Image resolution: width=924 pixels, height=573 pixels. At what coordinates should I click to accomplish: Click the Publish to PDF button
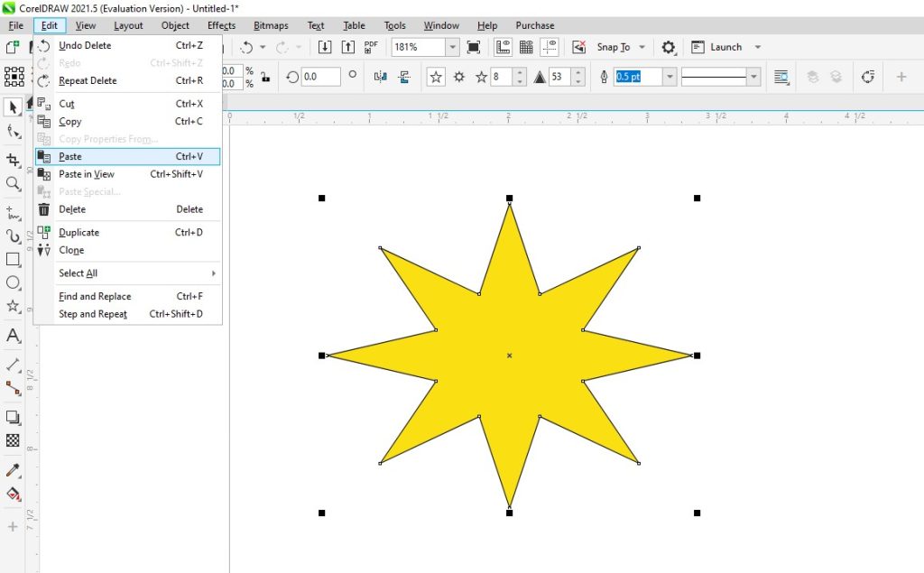[x=370, y=46]
